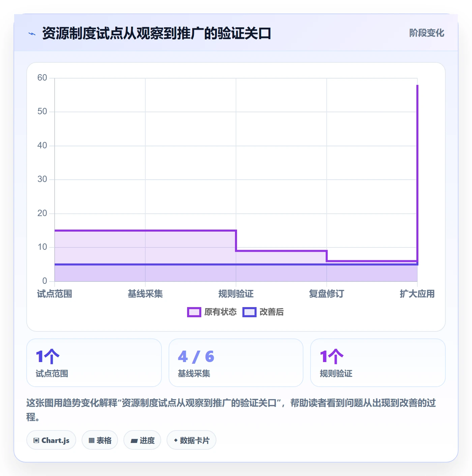The width and height of the screenshot is (472, 476).
Task: Click the diamond icon in 数据卡片 chip
Action: pos(176,440)
